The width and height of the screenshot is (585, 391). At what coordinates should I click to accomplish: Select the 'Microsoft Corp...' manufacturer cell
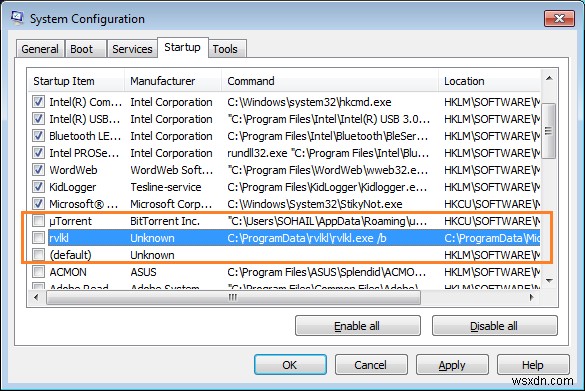[171, 204]
